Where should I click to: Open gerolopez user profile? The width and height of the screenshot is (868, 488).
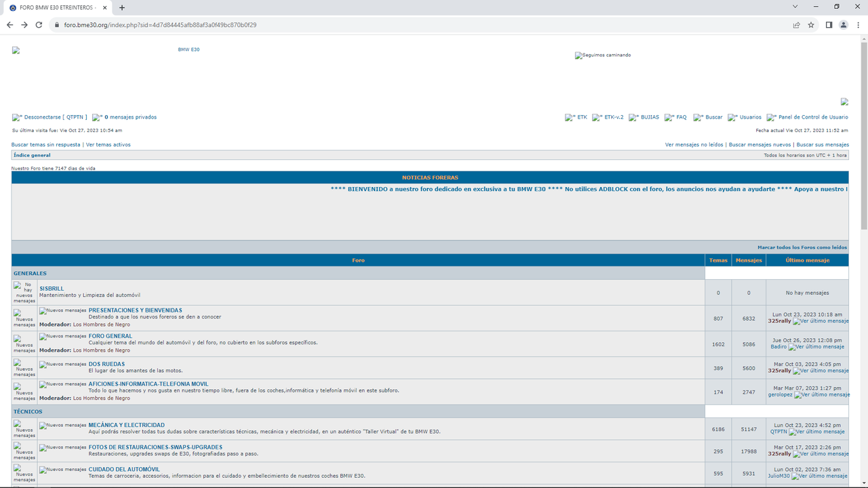tap(780, 394)
